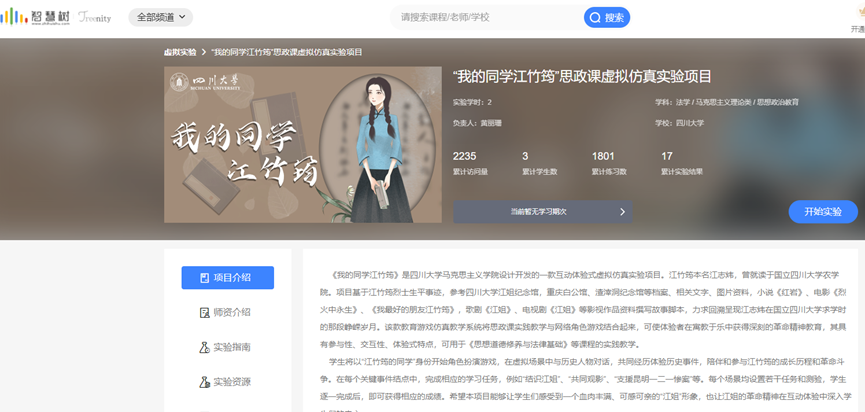Viewport: 865px width, 412px height.
Task: Click the chevron arrow beside 当前暂无学习期次
Action: tap(621, 212)
